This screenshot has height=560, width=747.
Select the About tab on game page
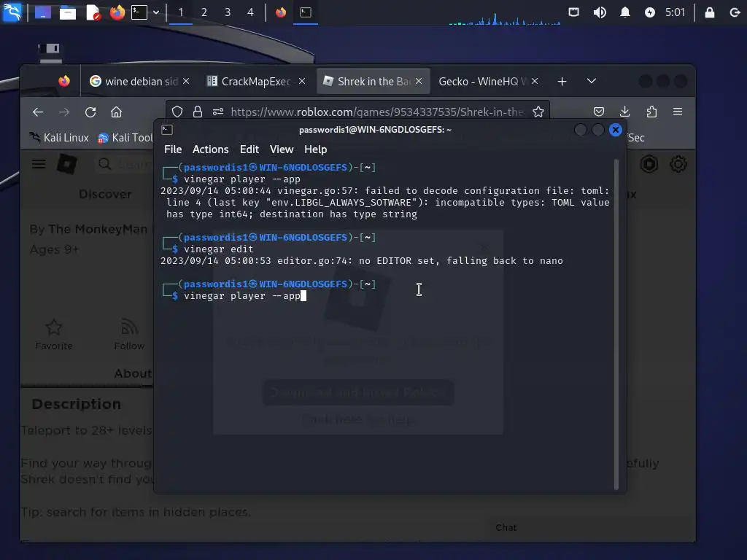click(x=133, y=373)
